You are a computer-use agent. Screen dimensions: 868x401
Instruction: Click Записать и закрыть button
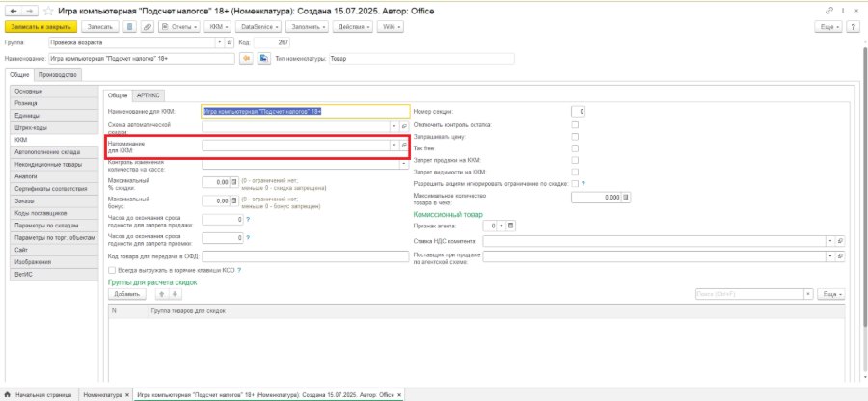point(41,27)
